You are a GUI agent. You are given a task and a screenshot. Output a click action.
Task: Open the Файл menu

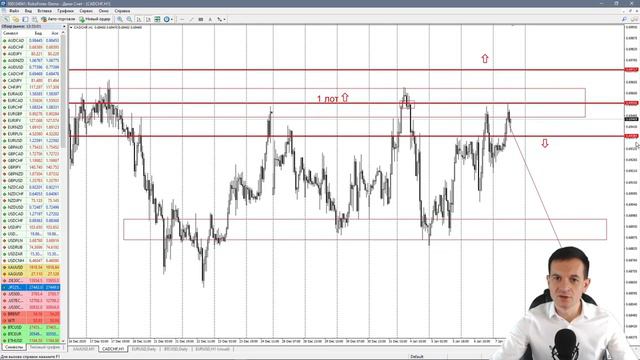click(14, 11)
